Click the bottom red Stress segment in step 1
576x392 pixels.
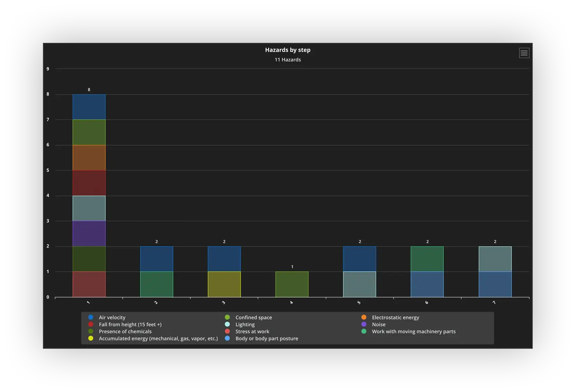tap(89, 284)
